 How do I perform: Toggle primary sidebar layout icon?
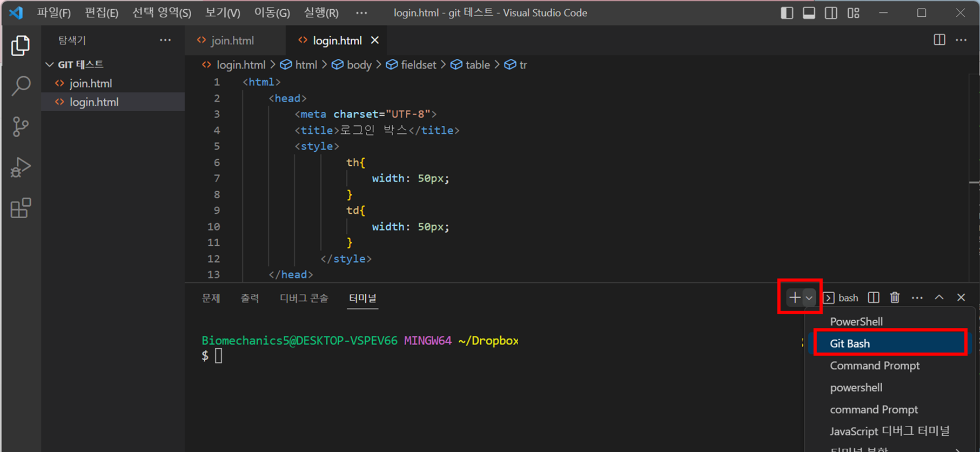[x=787, y=13]
